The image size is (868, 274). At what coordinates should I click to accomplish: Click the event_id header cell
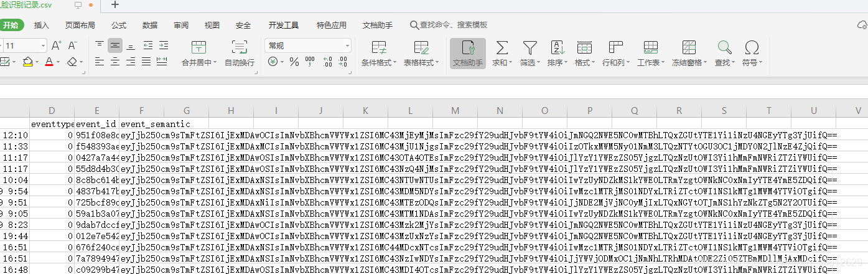click(97, 124)
